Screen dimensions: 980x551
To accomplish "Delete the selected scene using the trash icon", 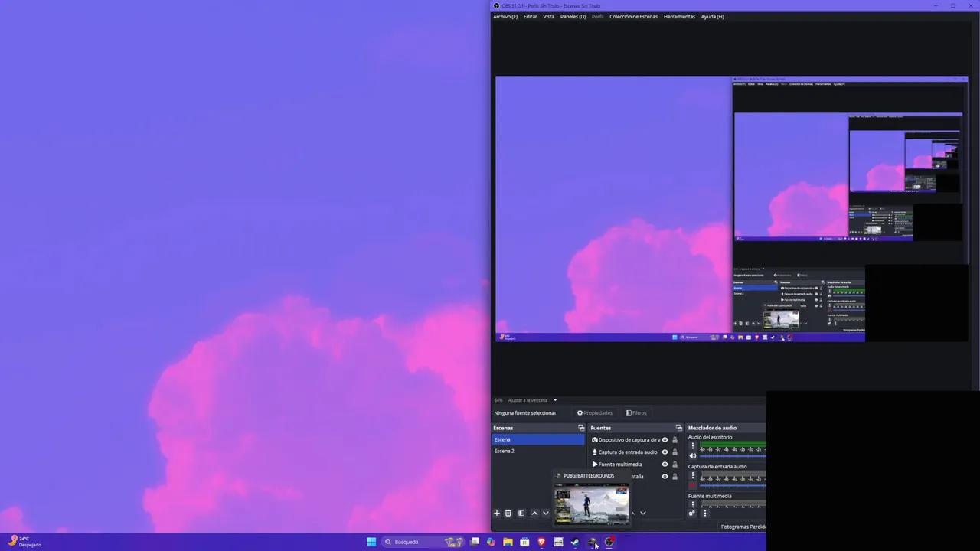I will pyautogui.click(x=508, y=512).
